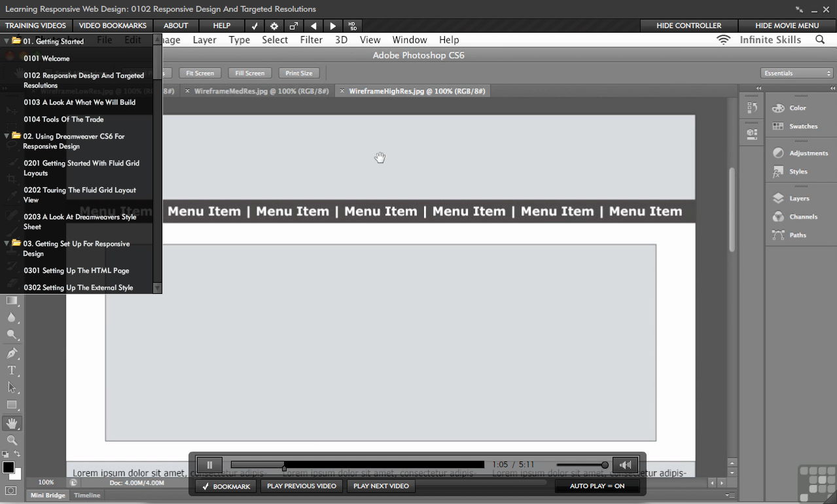Open the History panel icon
The image size is (837, 504).
coord(751,107)
